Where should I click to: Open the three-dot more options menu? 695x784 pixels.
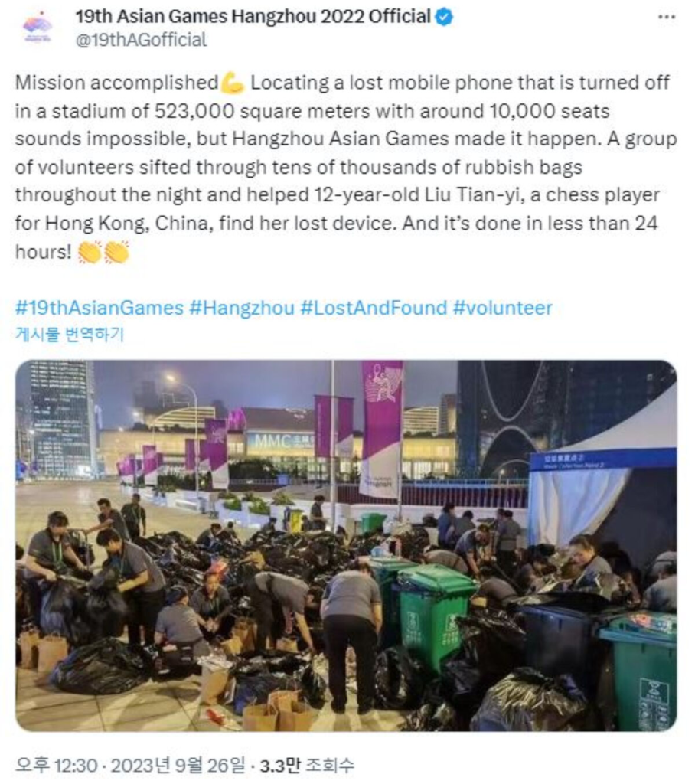click(x=667, y=17)
